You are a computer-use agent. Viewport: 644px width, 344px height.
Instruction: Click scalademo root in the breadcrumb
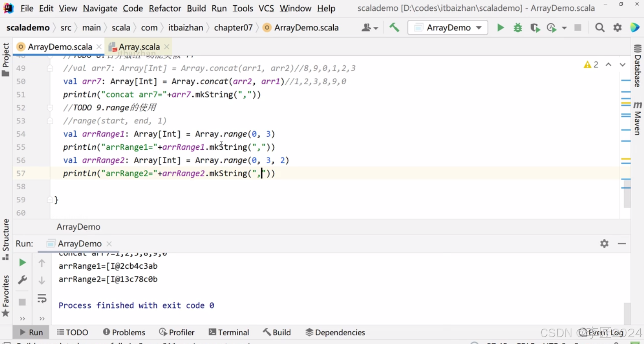[28, 28]
